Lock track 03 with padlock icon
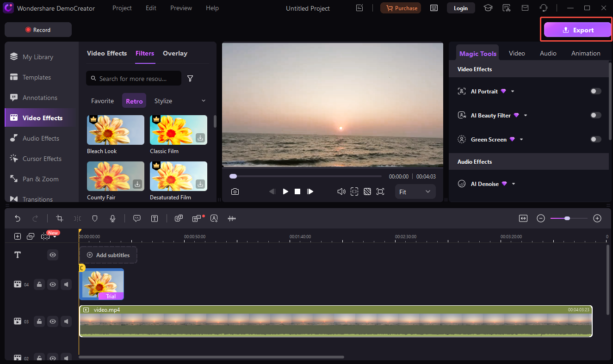Viewport: 613px width, 364px height. [39, 321]
